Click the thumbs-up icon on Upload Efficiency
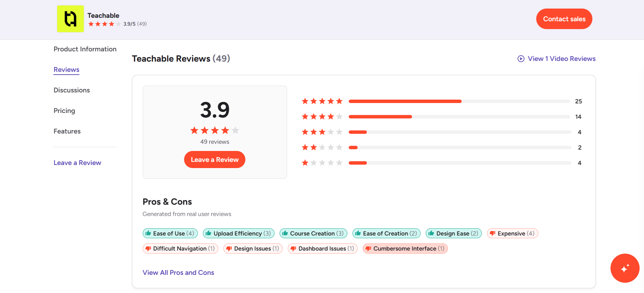Image resolution: width=644 pixels, height=293 pixels. click(208, 233)
